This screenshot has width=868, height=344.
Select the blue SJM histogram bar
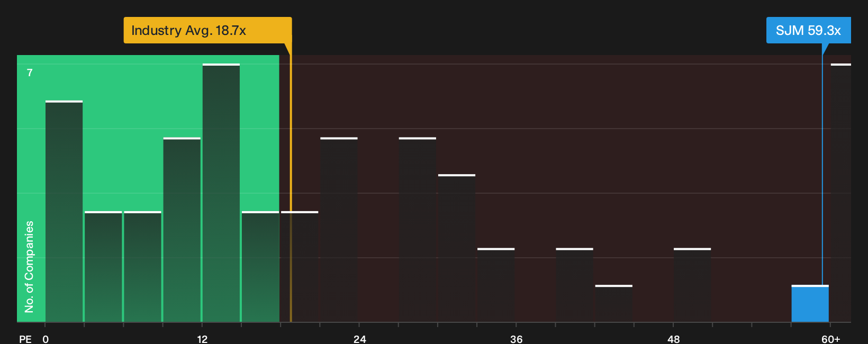tap(810, 303)
